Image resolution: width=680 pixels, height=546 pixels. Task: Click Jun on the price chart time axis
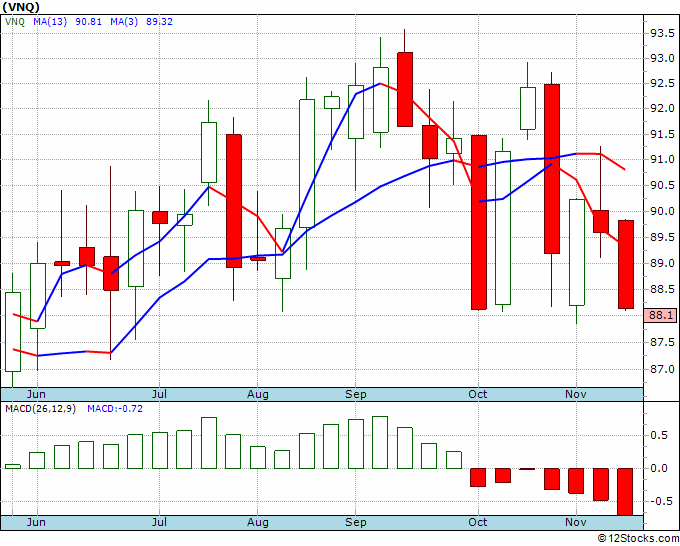click(x=36, y=394)
